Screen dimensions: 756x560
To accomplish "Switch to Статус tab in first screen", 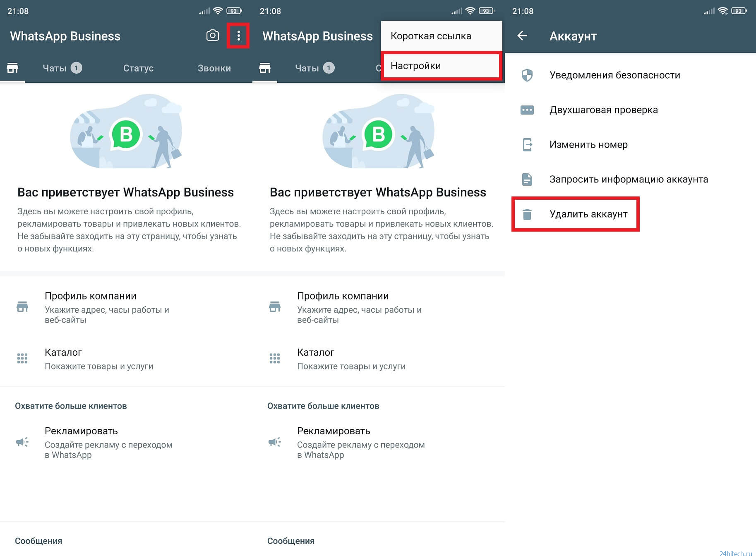I will pyautogui.click(x=138, y=68).
